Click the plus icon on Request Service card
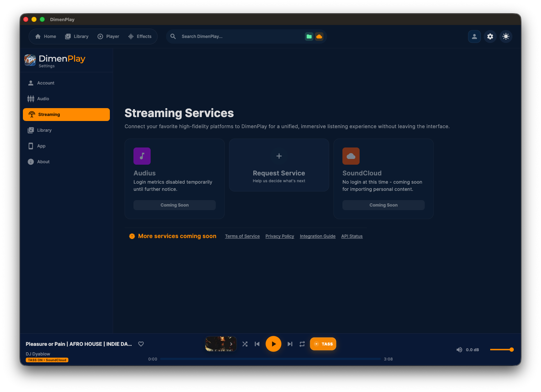 click(x=279, y=156)
